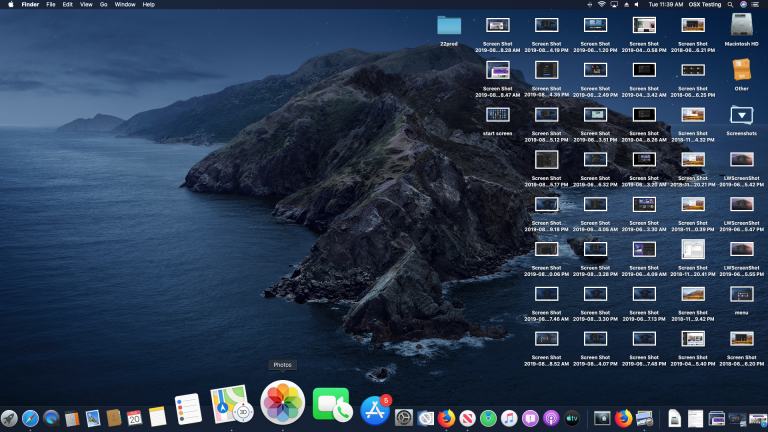Screen dimensions: 768x432
Task: Open the Help menu
Action: coord(148,4)
